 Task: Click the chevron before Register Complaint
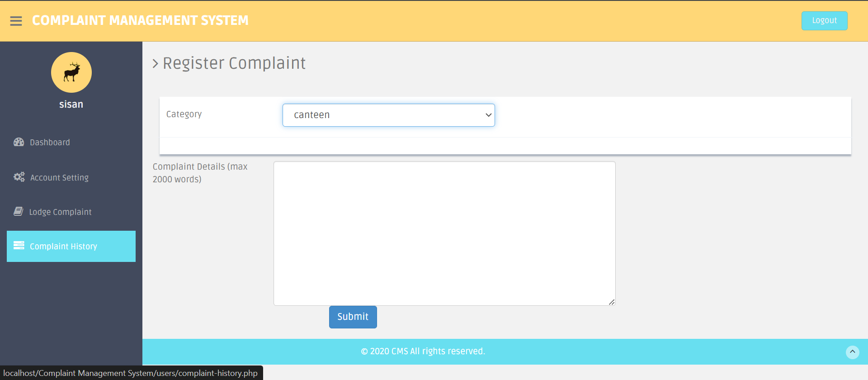coord(155,63)
